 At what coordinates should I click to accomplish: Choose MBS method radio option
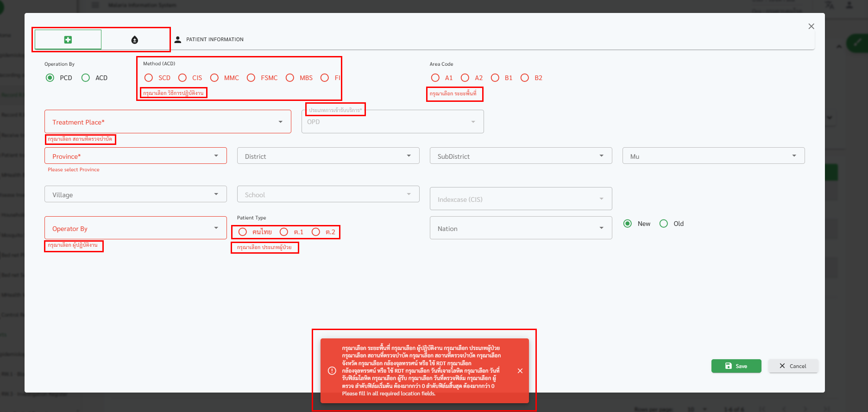290,78
